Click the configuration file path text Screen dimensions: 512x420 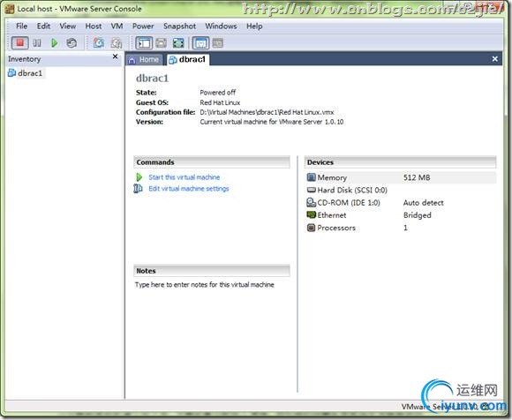(x=267, y=112)
